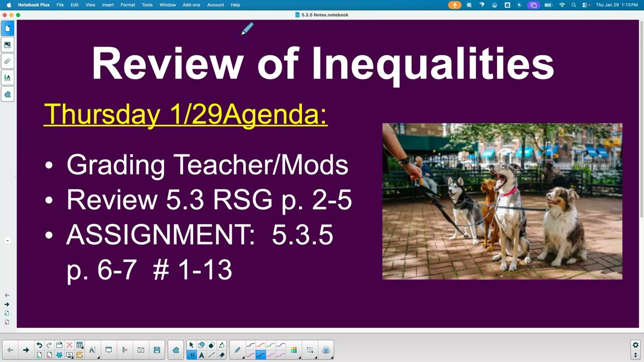This screenshot has width=644, height=362.
Task: Click the purple screen mirroring icon
Action: [533, 5]
